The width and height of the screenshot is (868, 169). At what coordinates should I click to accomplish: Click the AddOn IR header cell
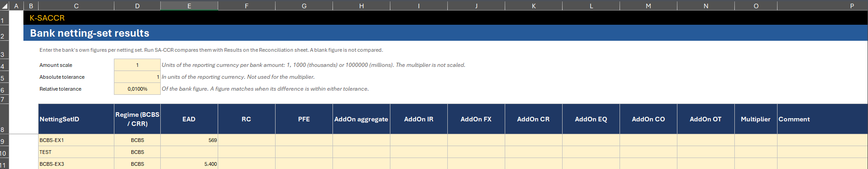(419, 119)
